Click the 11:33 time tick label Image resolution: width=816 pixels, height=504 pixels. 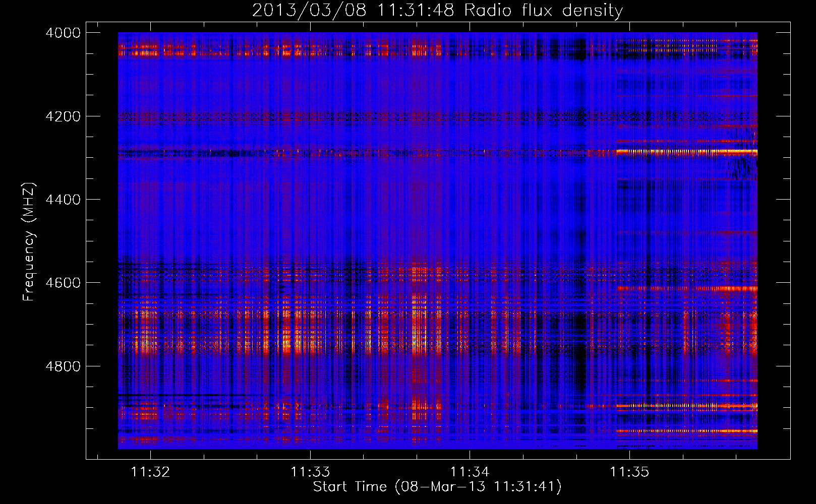click(310, 472)
